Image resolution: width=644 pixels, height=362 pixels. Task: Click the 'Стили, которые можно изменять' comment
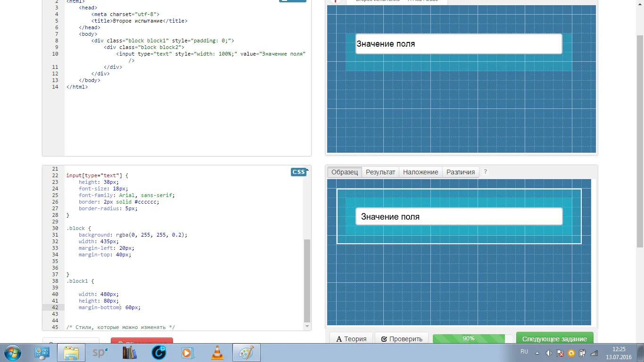(121, 327)
